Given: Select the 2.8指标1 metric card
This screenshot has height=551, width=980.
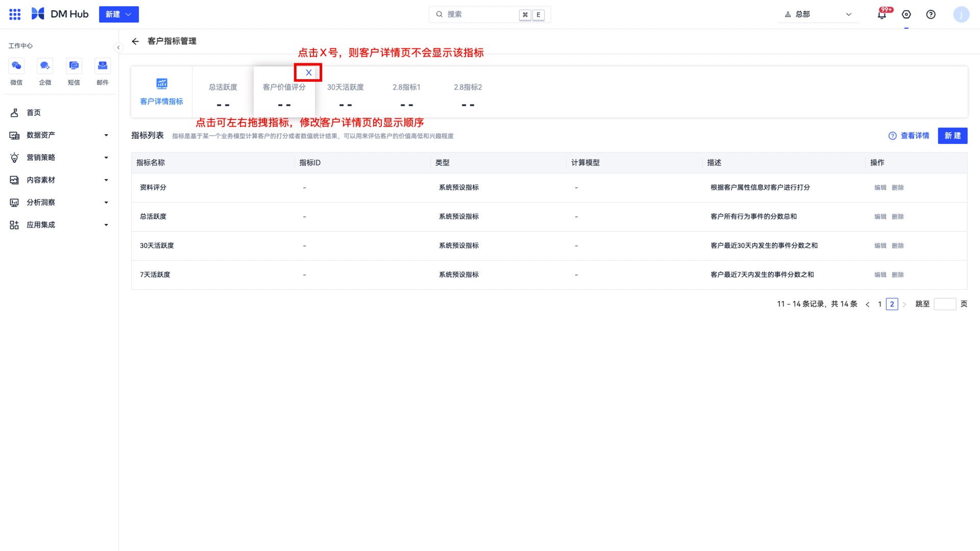Looking at the screenshot, I should pos(407,92).
